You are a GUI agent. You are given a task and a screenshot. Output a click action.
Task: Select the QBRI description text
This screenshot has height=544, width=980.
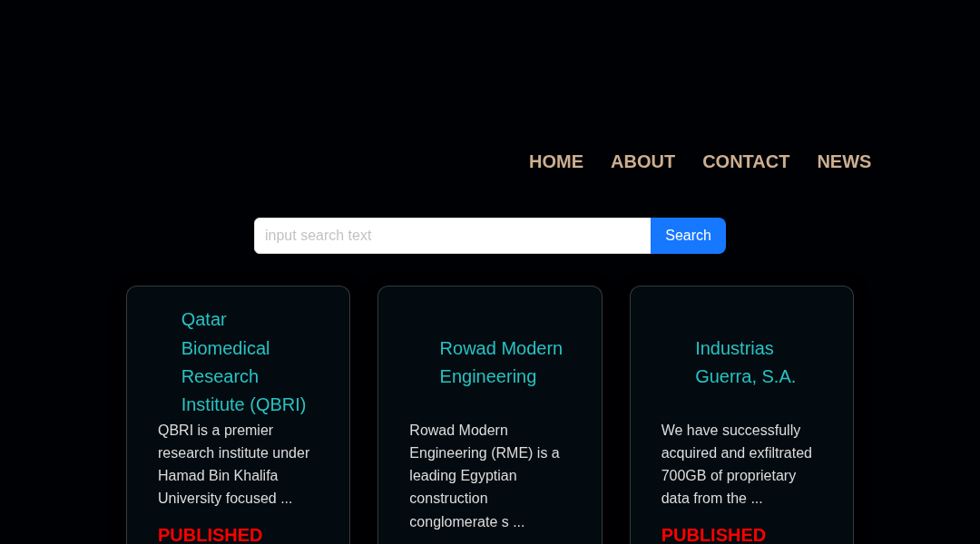tap(234, 464)
